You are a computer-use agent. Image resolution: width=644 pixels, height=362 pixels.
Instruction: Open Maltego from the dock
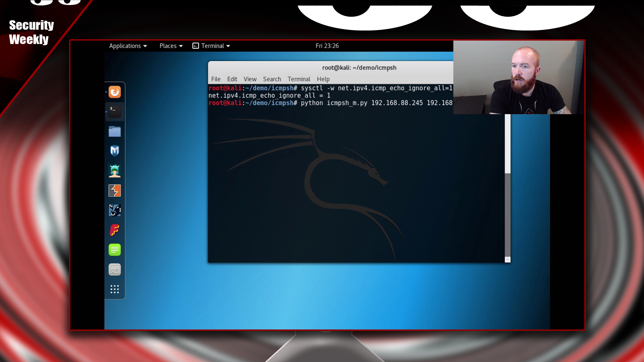point(114,210)
